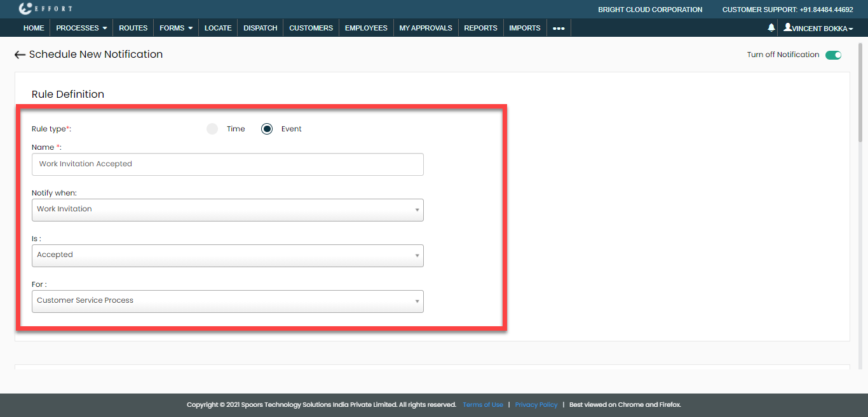Expand the Processes menu
The height and width of the screenshot is (417, 868).
pyautogui.click(x=81, y=28)
